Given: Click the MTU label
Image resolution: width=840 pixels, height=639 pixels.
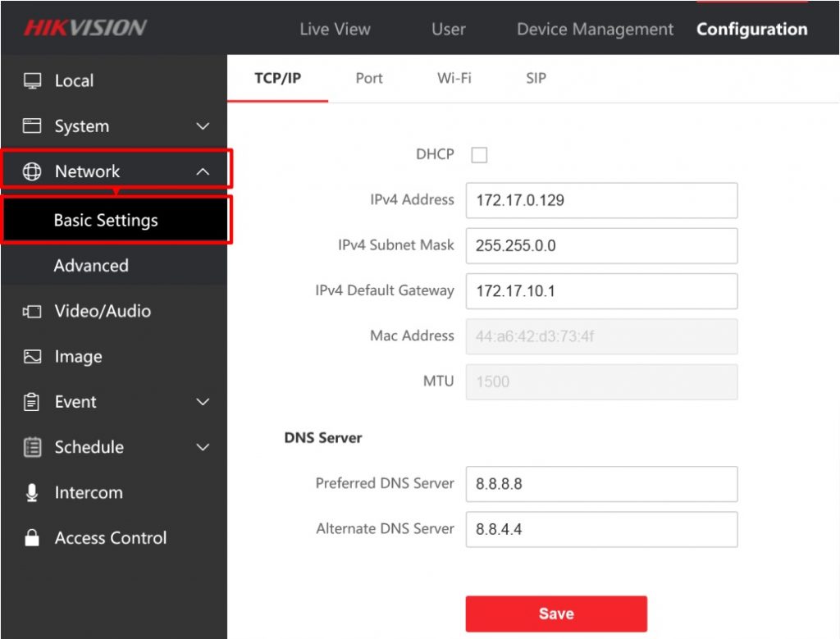Looking at the screenshot, I should tap(438, 381).
